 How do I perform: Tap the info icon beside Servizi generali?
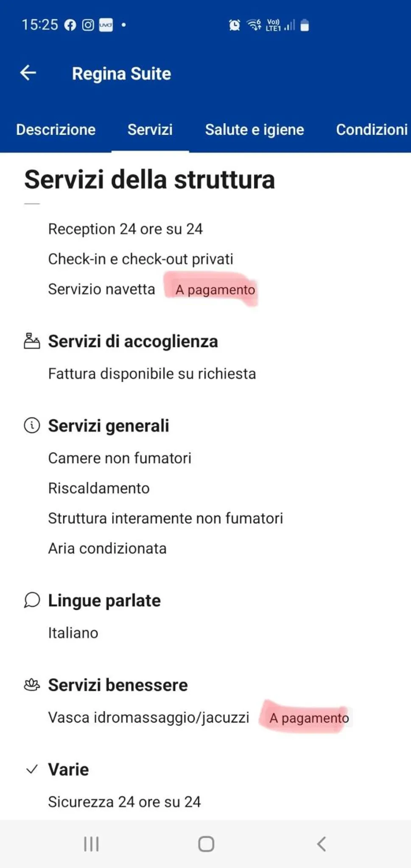[x=32, y=425]
